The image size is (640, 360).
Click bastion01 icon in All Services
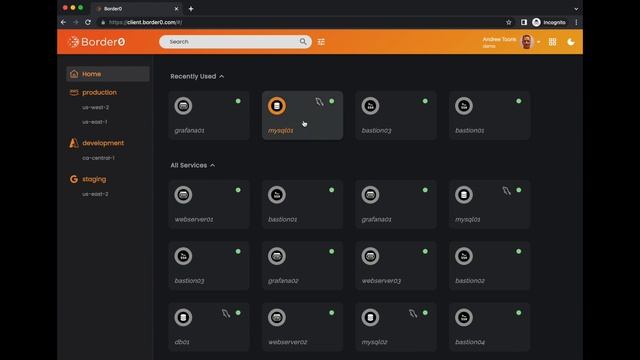pyautogui.click(x=277, y=195)
